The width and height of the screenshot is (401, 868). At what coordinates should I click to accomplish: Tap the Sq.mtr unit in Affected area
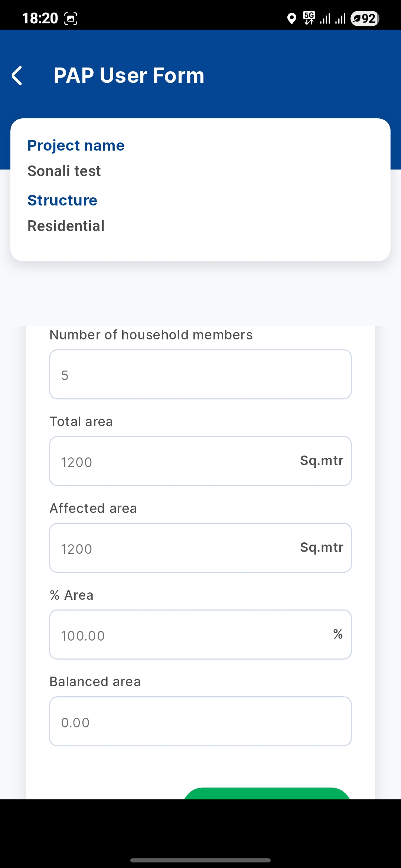click(322, 548)
